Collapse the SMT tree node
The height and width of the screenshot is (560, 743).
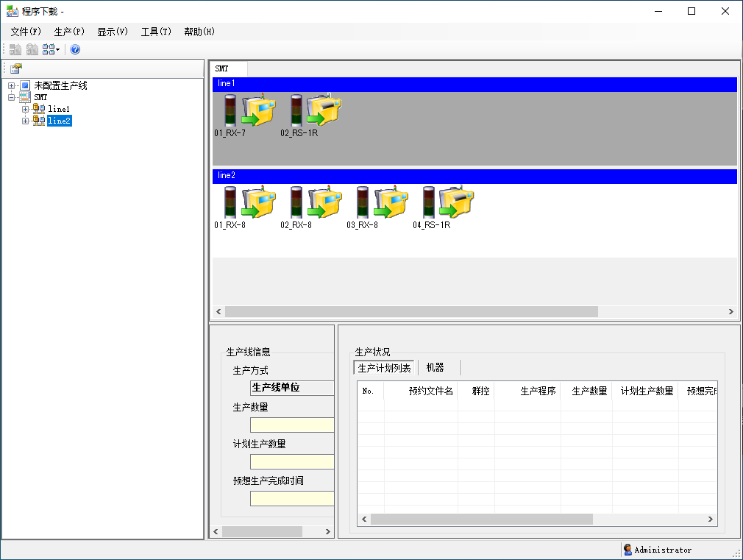point(10,96)
